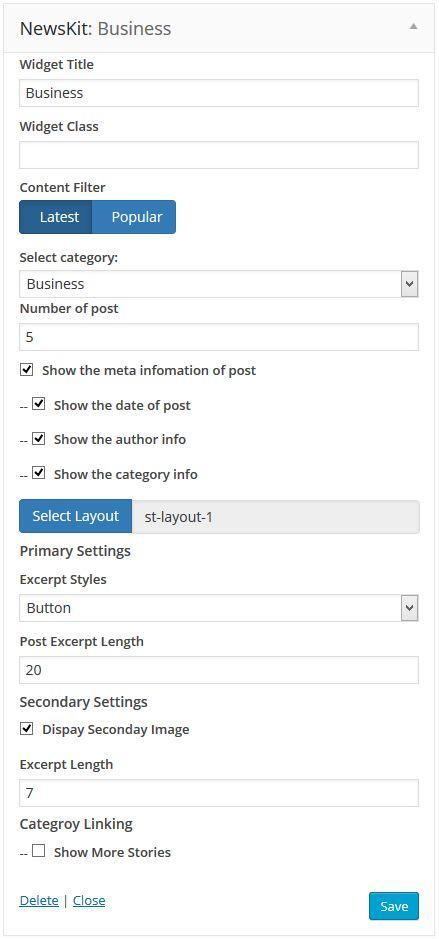439x939 pixels.
Task: Click the Delete link
Action: (39, 901)
